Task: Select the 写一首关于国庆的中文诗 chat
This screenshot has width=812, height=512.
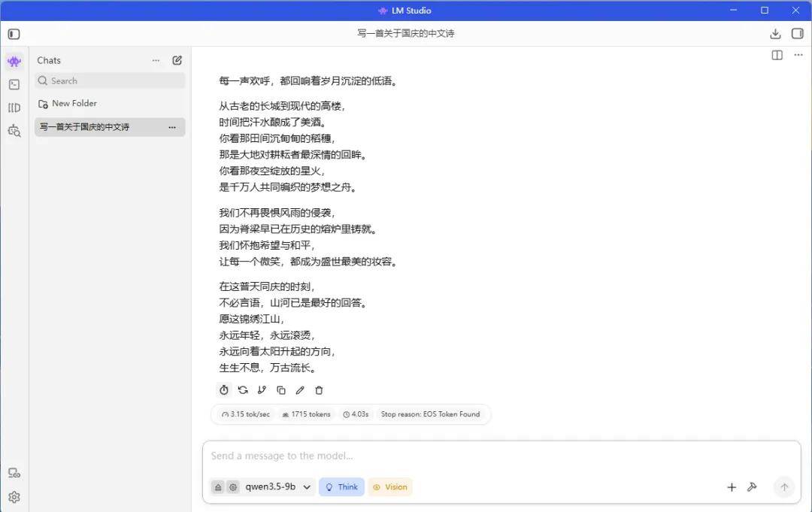Action: pyautogui.click(x=110, y=127)
